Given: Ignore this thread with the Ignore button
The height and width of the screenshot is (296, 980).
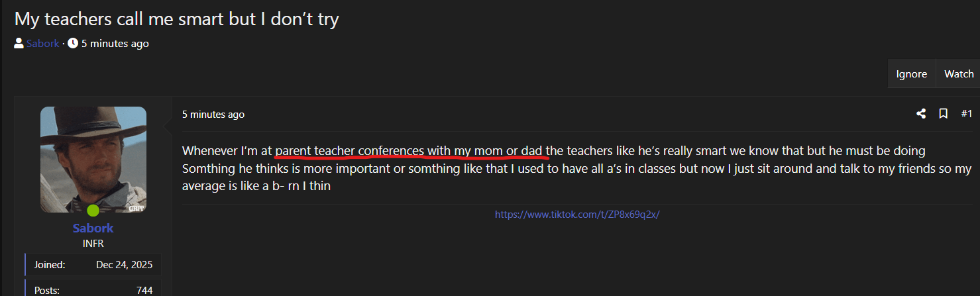Looking at the screenshot, I should (x=911, y=74).
